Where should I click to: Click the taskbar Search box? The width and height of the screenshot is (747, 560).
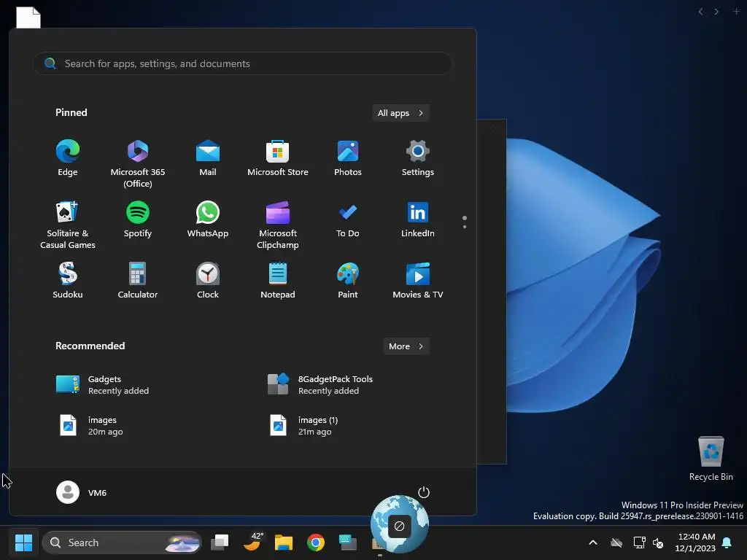pos(122,542)
